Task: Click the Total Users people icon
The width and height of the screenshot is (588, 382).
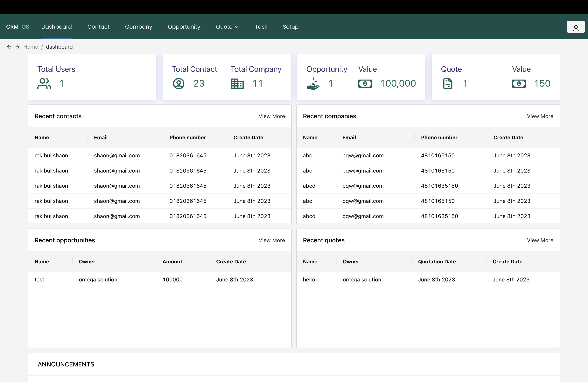Action: 44,83
